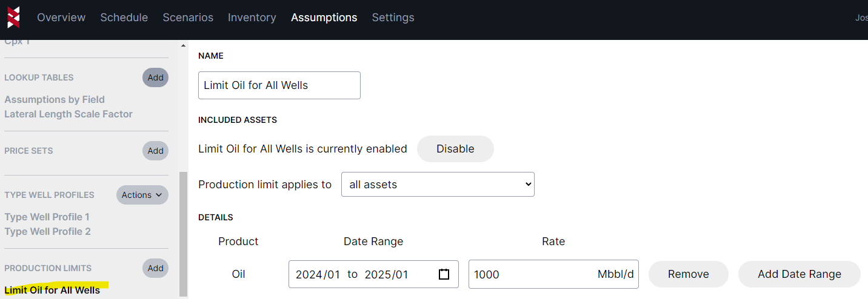The image size is (868, 299).
Task: Remove the Oil date range row
Action: 689,274
